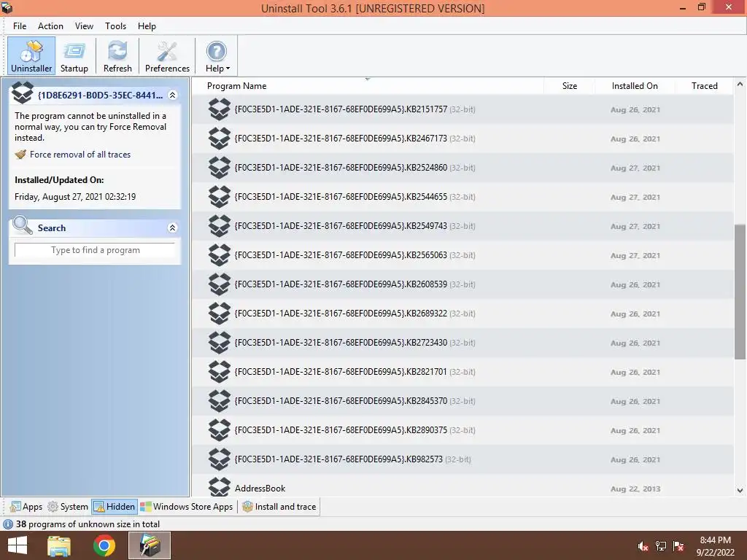Click the muted volume tray icon
The width and height of the screenshot is (747, 560).
click(643, 546)
